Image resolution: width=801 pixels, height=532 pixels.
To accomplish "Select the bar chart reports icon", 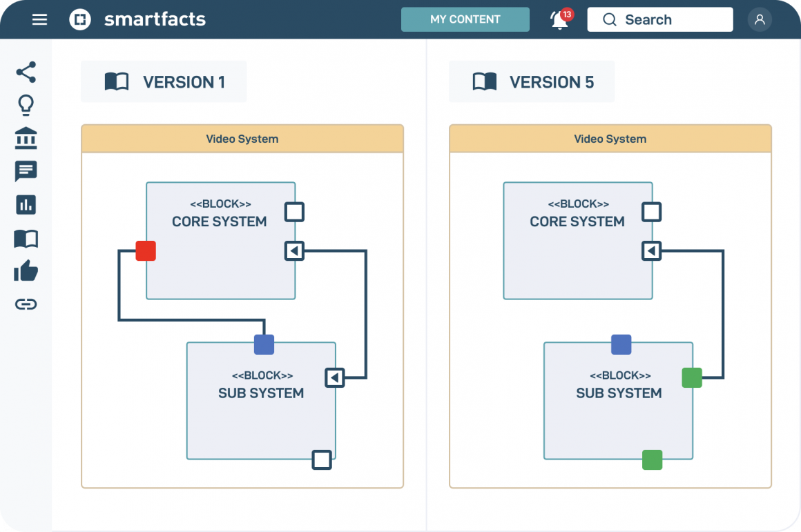I will [26, 204].
